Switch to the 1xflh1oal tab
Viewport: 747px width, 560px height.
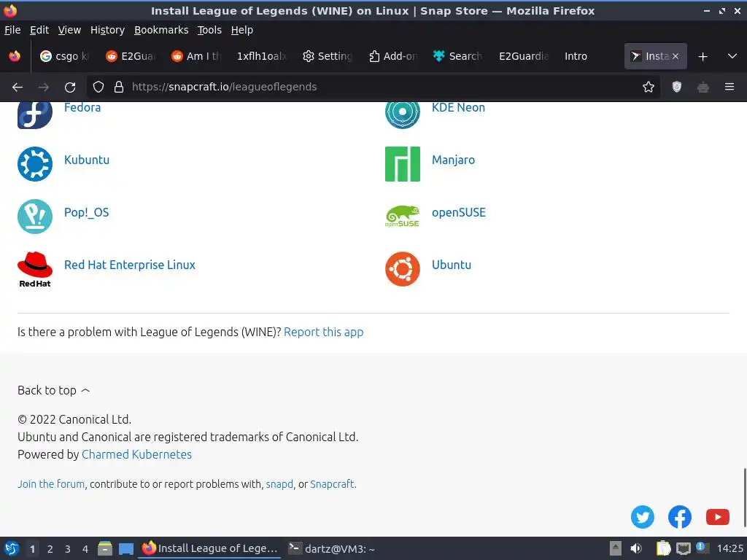click(262, 56)
